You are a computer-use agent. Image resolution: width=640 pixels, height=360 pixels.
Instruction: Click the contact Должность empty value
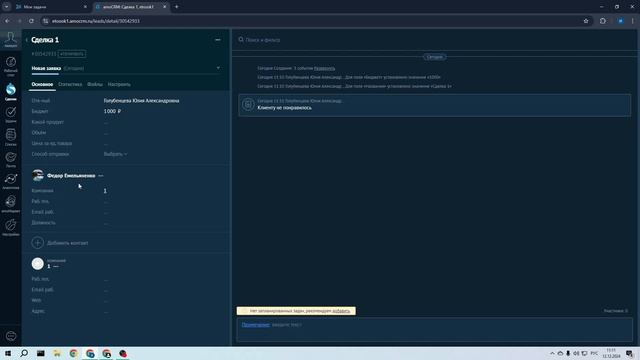106,223
